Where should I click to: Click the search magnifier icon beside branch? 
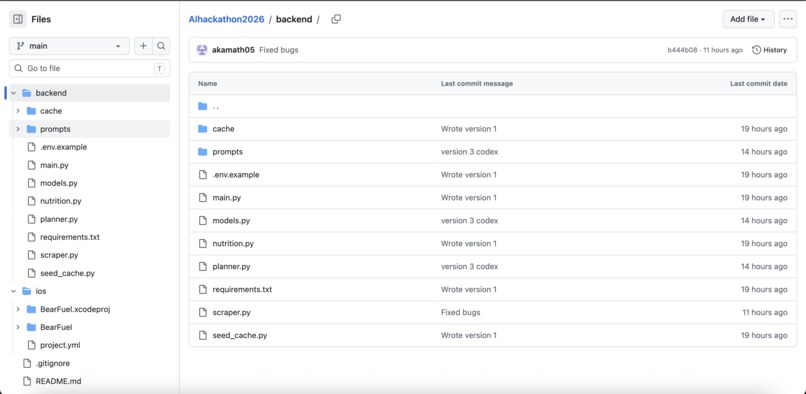coord(161,46)
